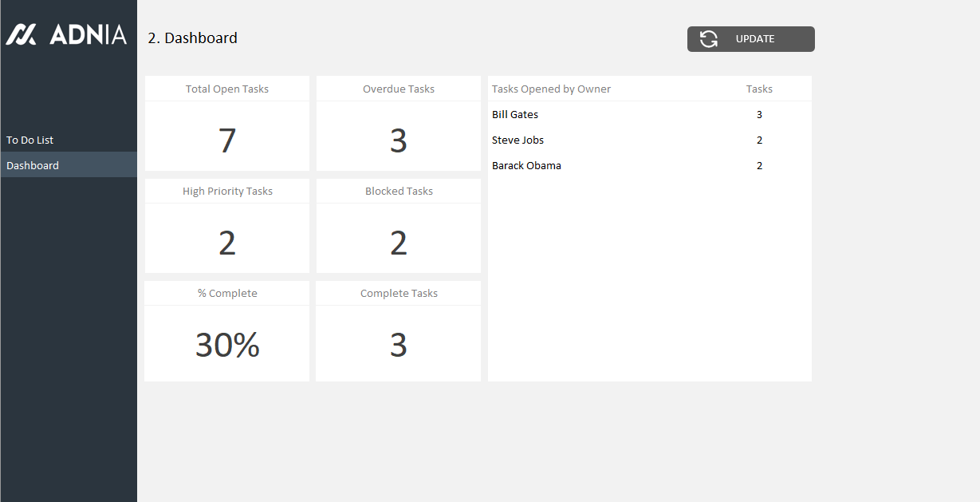Open the To Do List sheet
Viewport: 980px width, 502px height.
[30, 140]
